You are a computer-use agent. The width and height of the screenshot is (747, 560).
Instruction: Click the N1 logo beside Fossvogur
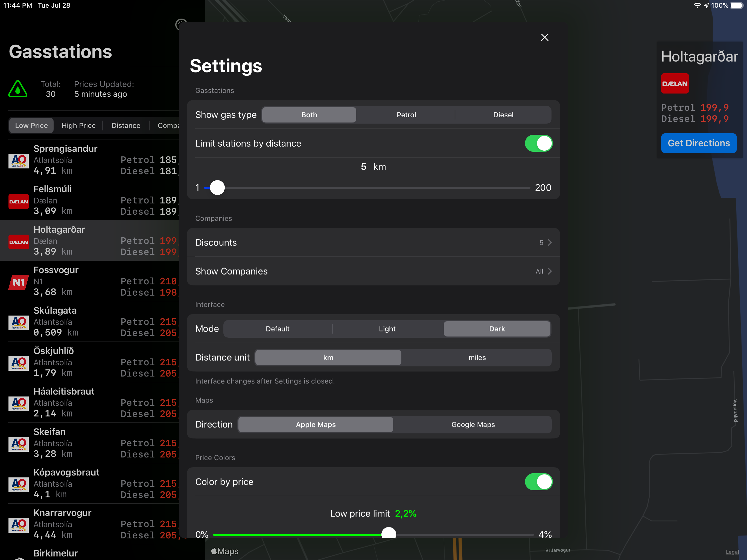coord(18,282)
